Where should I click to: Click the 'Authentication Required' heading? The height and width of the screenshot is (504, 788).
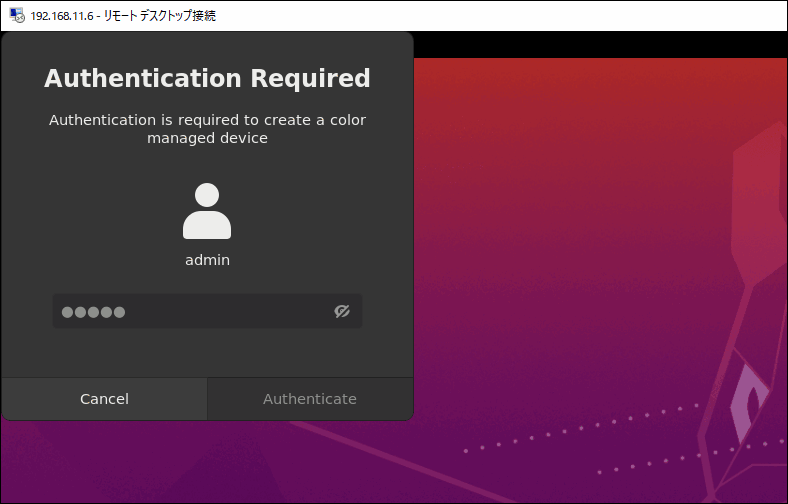207,78
